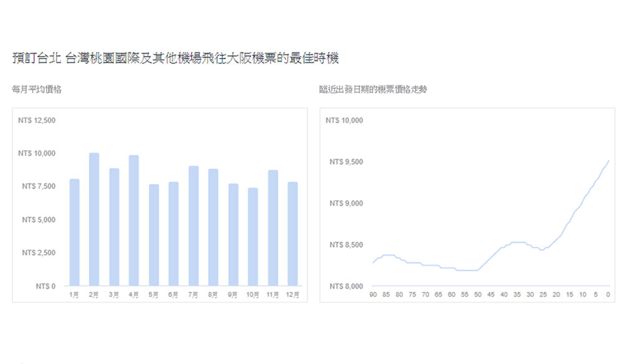Click NT$ 10,000 label on bar chart
623x364 pixels.
coord(37,153)
